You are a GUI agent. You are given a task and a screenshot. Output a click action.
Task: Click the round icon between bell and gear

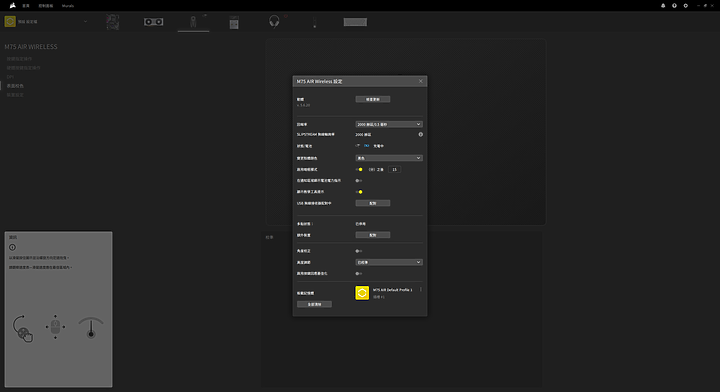[x=674, y=6]
